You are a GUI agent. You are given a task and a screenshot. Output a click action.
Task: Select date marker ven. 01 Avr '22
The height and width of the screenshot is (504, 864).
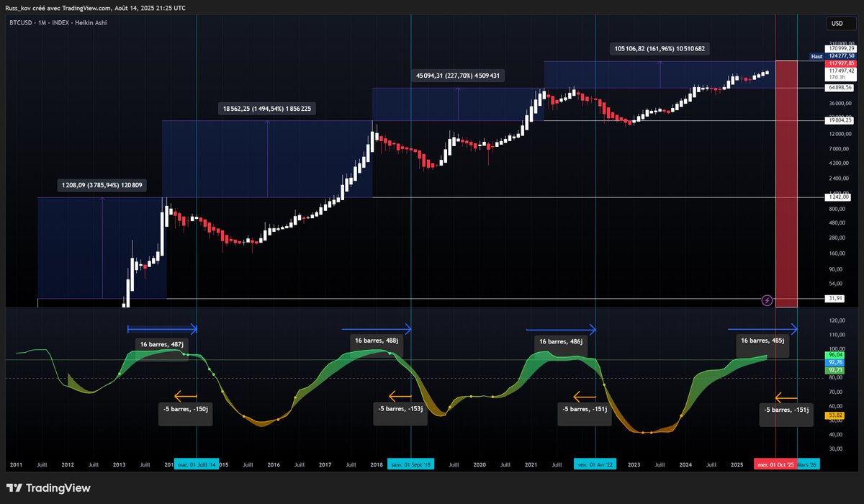coord(595,464)
